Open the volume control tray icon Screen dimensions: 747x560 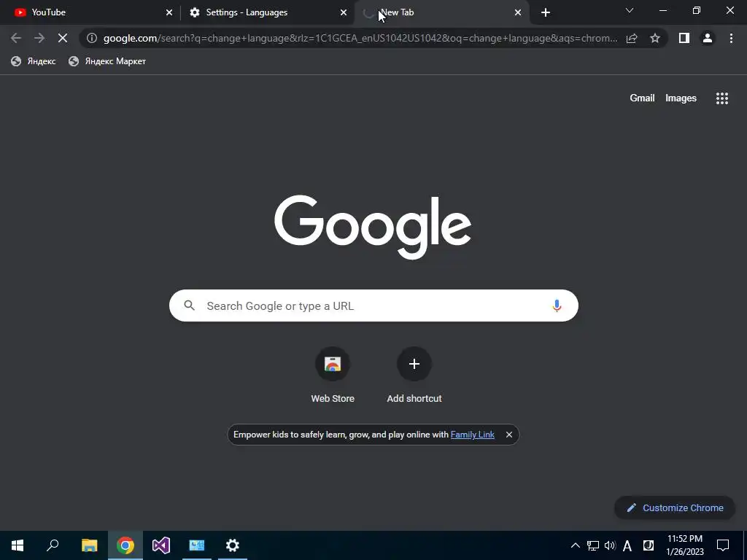(x=610, y=545)
